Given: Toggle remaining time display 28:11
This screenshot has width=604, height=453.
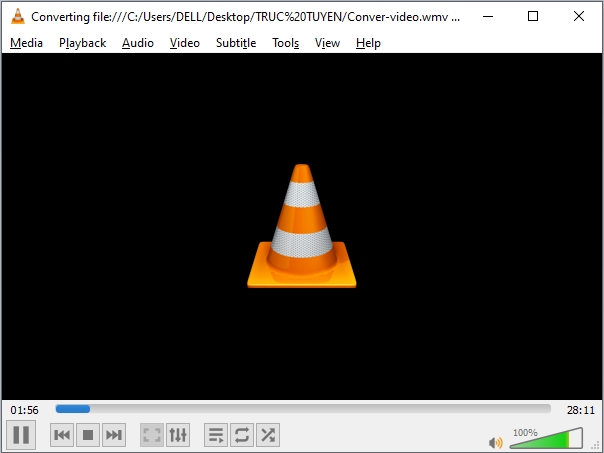Looking at the screenshot, I should 581,410.
